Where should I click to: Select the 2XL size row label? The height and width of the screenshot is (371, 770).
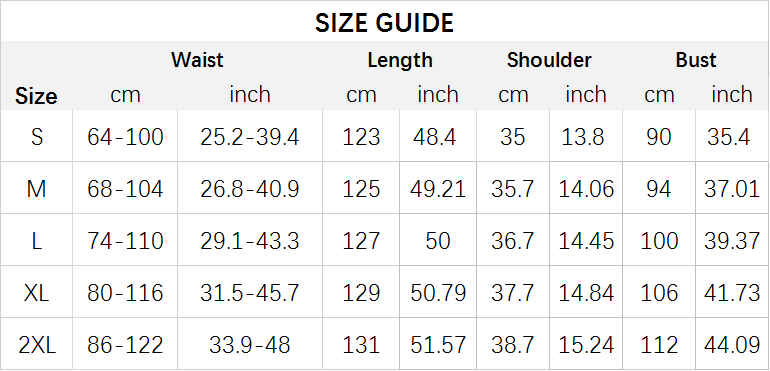point(37,345)
